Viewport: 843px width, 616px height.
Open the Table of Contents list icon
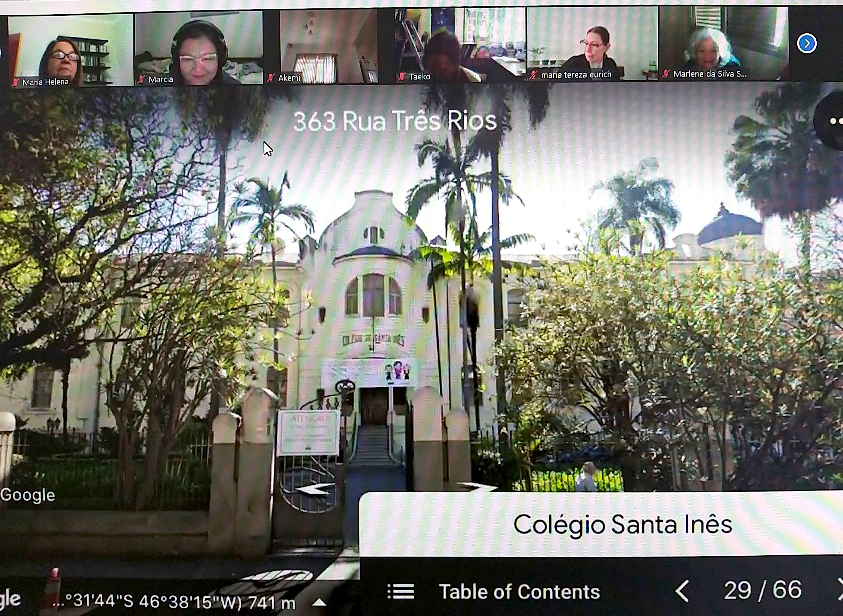[401, 591]
